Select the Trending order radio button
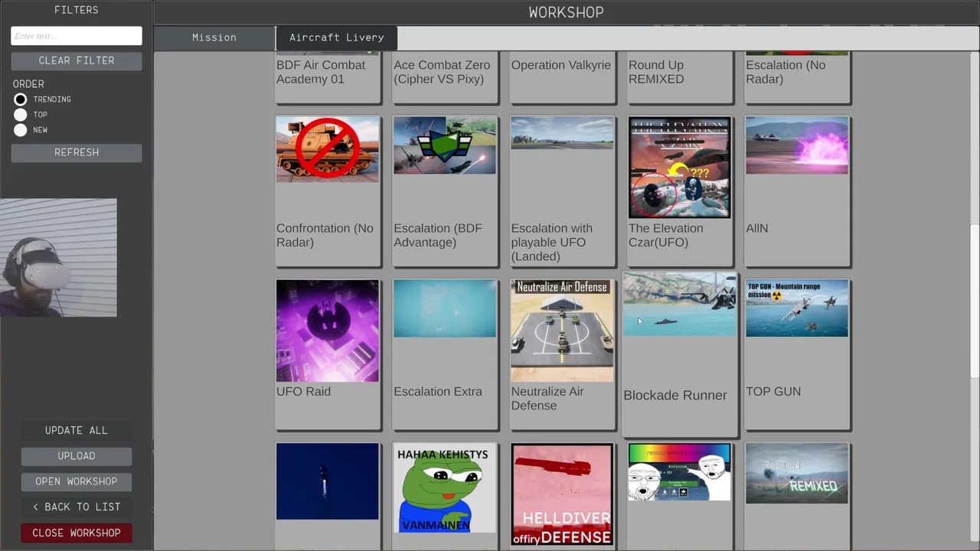Screen dimensions: 980x551 21,99
